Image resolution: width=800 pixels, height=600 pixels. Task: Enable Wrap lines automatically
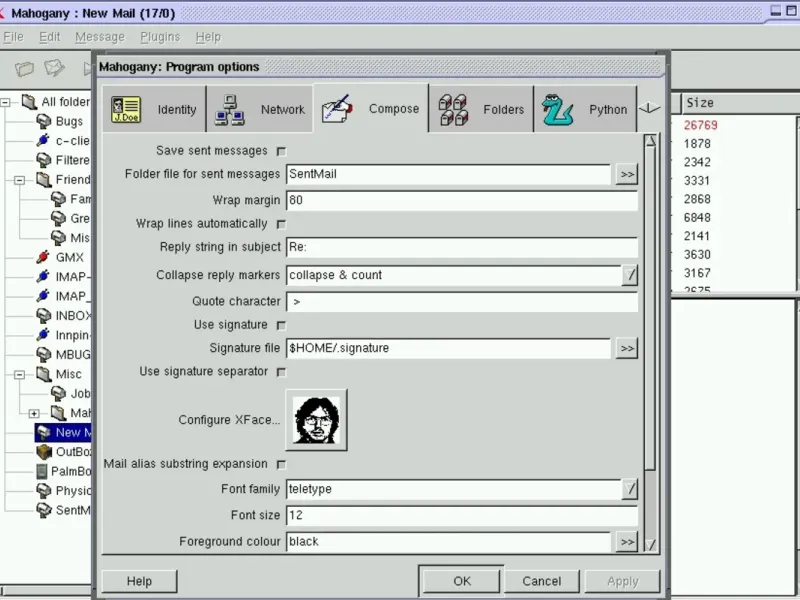click(281, 224)
